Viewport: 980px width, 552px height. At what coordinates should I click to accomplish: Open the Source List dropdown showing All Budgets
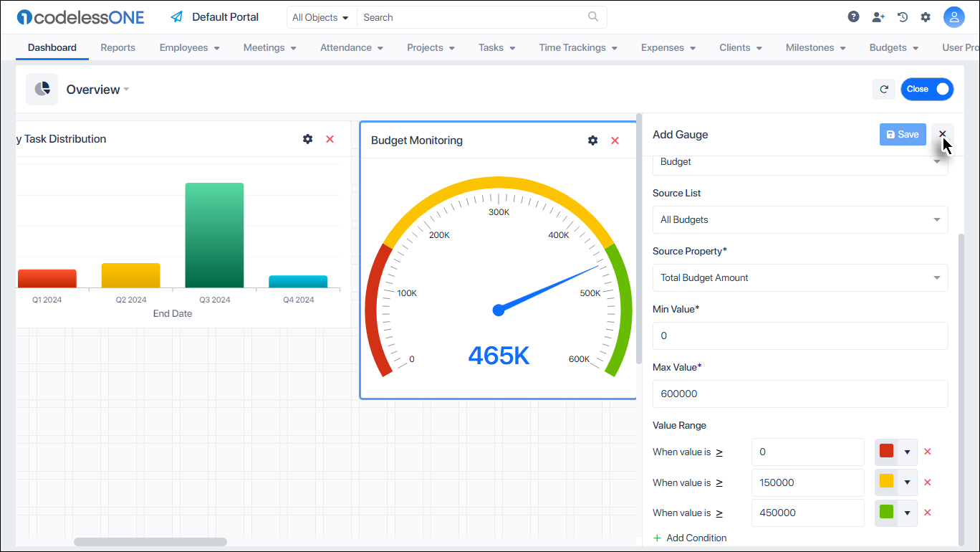click(x=800, y=219)
